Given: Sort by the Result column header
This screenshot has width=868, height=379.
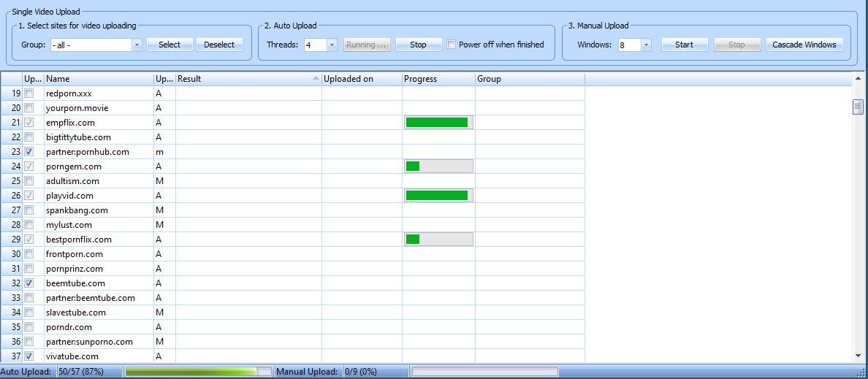Looking at the screenshot, I should point(248,79).
